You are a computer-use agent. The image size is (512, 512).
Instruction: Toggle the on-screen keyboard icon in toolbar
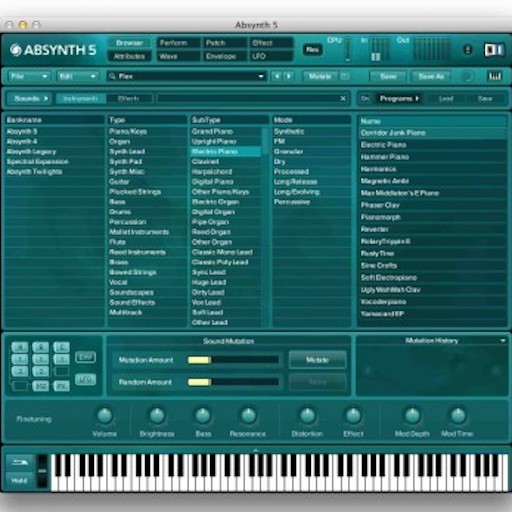coord(494,77)
